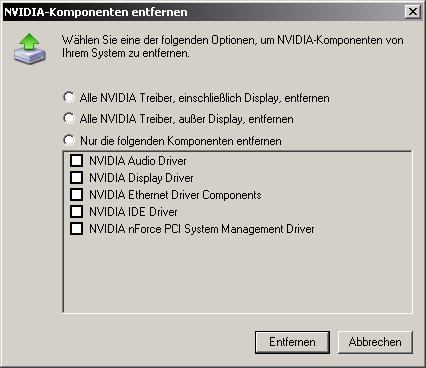Click the 'NVIDIA nForce PCI System Management Driver' text
This screenshot has width=426, height=368.
click(x=202, y=229)
